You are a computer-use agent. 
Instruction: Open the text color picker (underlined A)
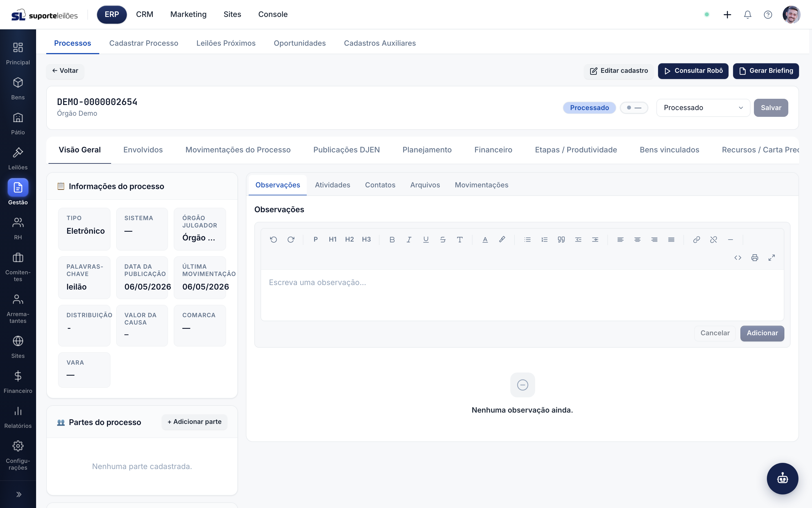[485, 240]
